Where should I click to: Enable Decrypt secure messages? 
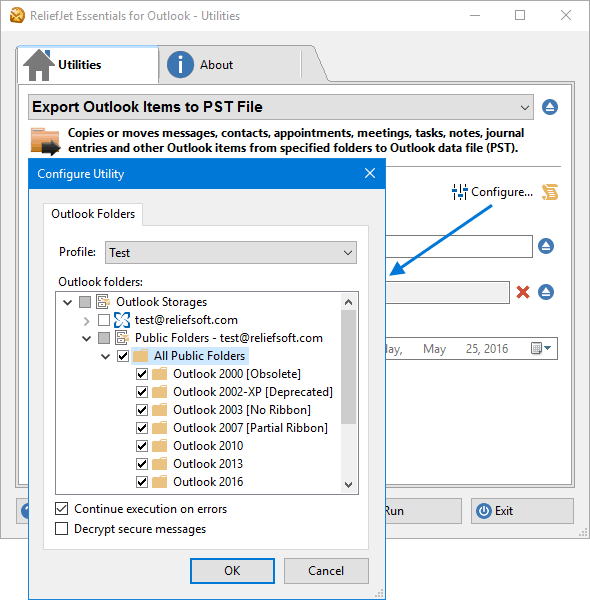coord(62,528)
